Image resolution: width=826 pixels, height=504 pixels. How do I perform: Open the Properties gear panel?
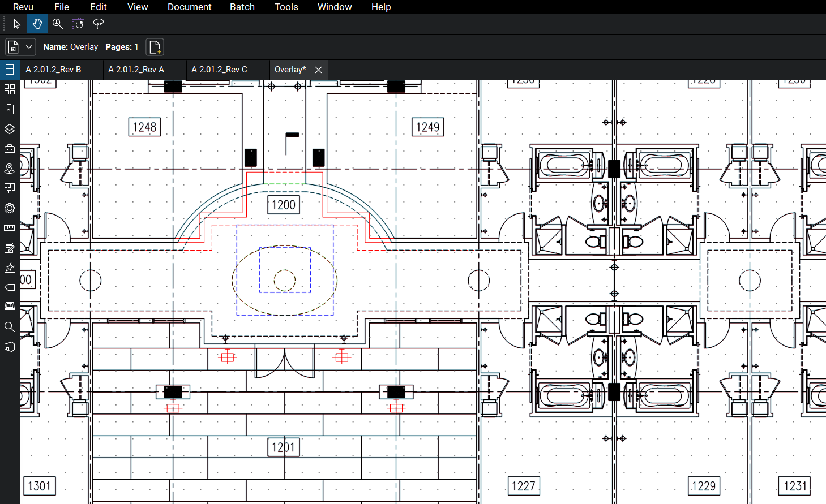click(x=10, y=208)
